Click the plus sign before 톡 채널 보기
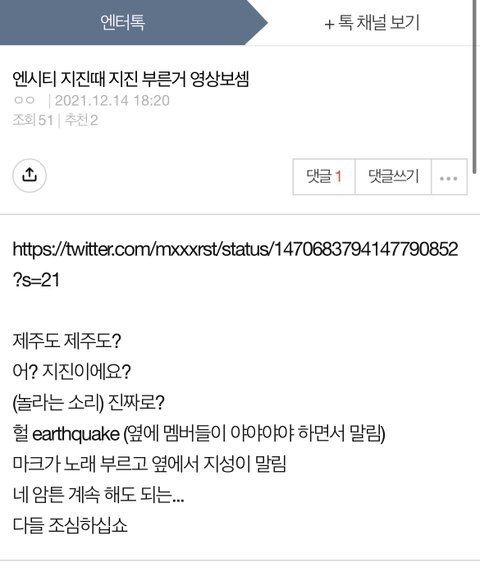The width and height of the screenshot is (480, 581). point(329,24)
